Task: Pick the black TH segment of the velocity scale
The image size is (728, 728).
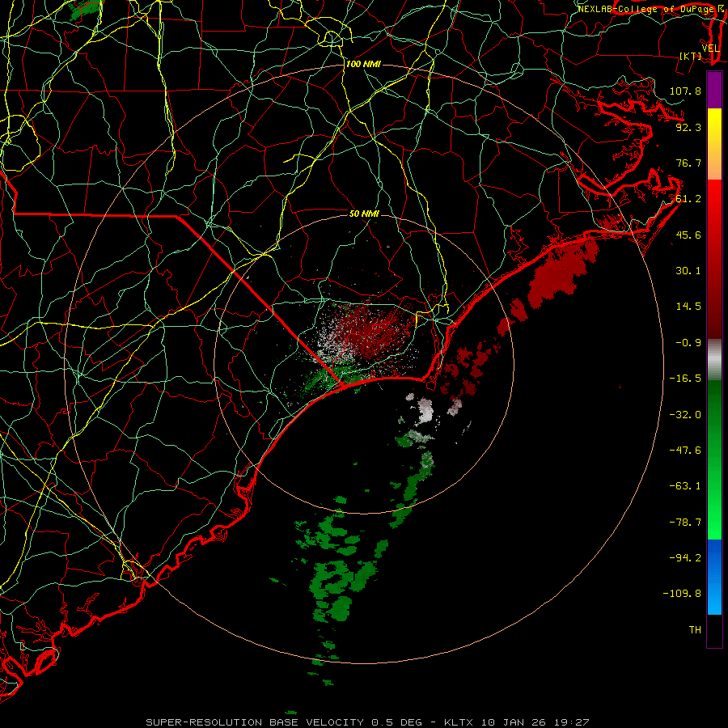Action: (x=714, y=631)
